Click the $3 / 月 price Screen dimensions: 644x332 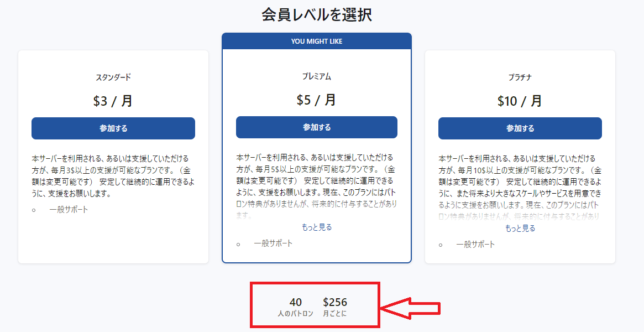(113, 101)
